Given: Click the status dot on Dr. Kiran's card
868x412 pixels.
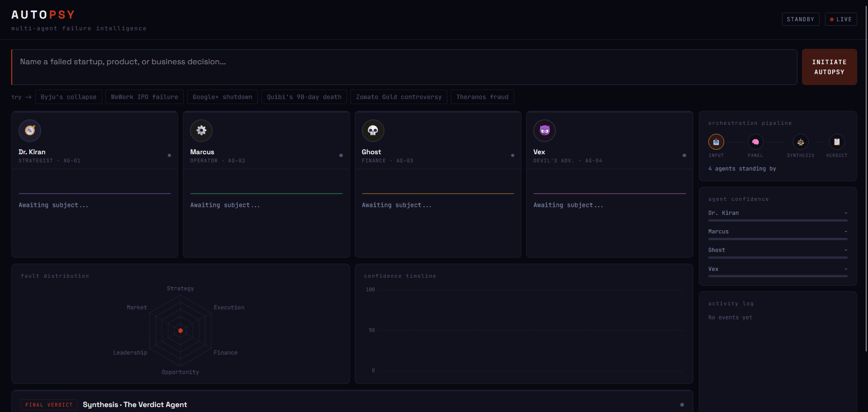Looking at the screenshot, I should click(x=169, y=155).
